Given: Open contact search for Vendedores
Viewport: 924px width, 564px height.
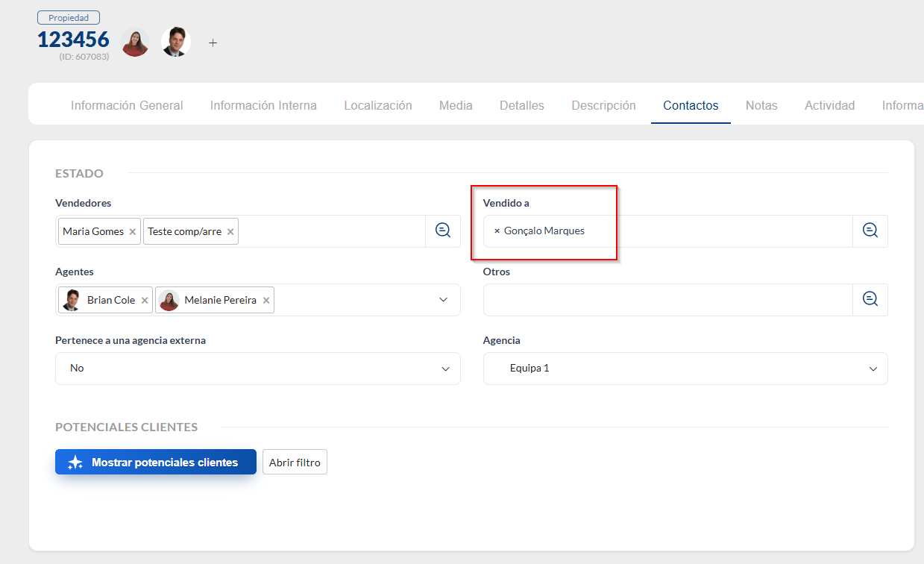Looking at the screenshot, I should click(443, 231).
